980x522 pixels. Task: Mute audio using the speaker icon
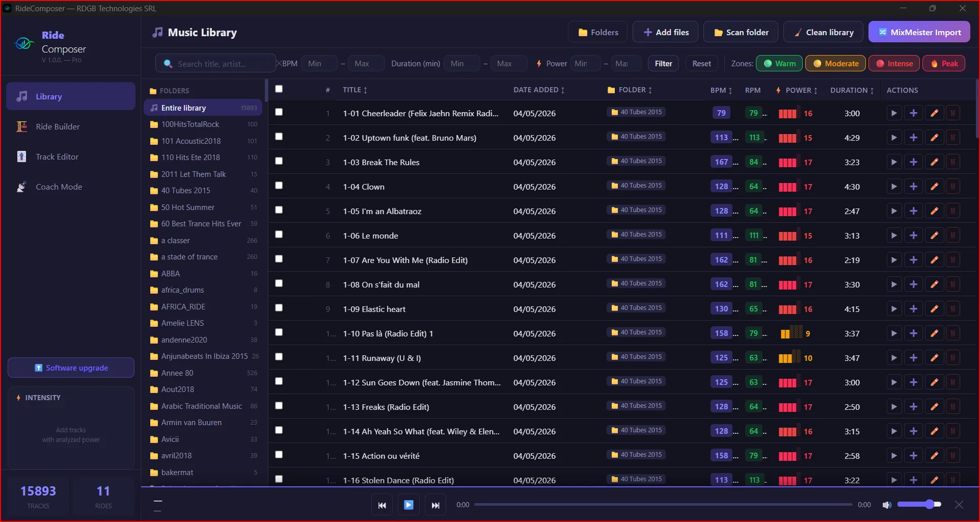coord(887,505)
